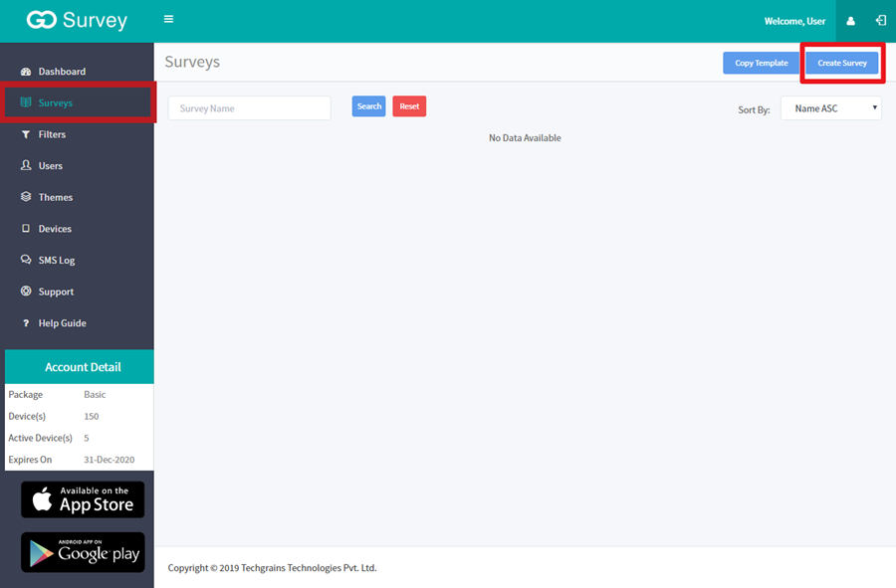Image resolution: width=896 pixels, height=588 pixels.
Task: Click the Filters funnel icon
Action: [x=26, y=134]
